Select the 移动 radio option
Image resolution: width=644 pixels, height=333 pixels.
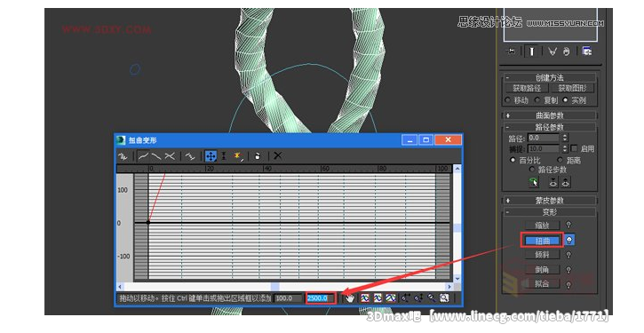pos(507,100)
